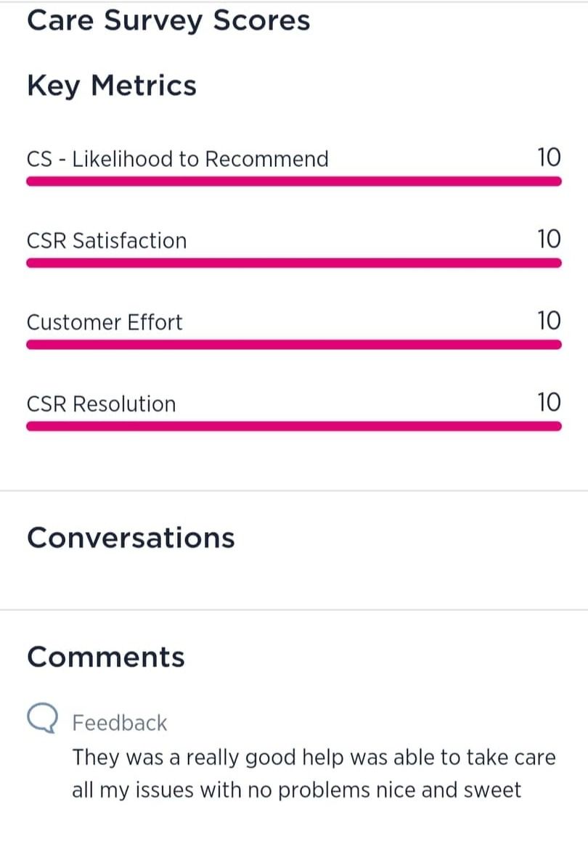Click the Customer Effort pink bar
This screenshot has height=868, width=588.
point(294,345)
